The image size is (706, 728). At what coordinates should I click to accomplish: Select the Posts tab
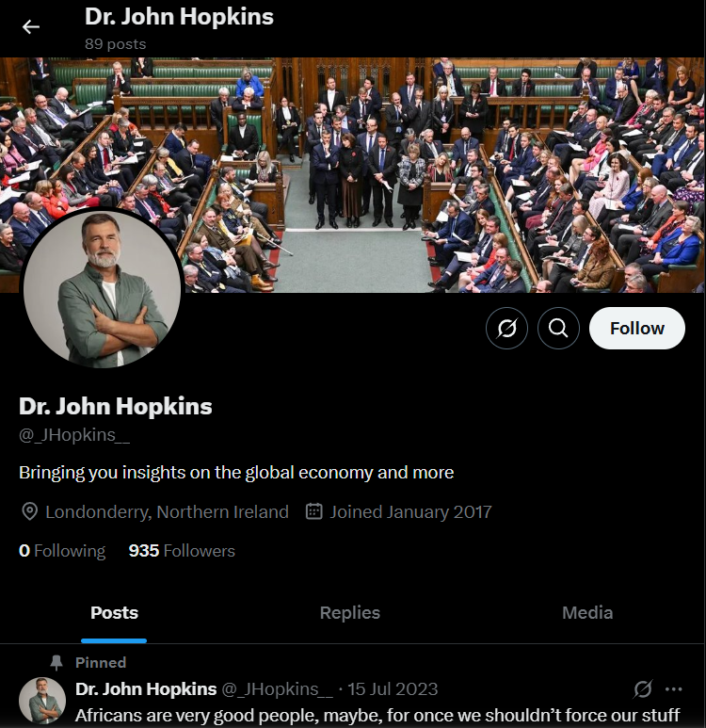point(114,613)
